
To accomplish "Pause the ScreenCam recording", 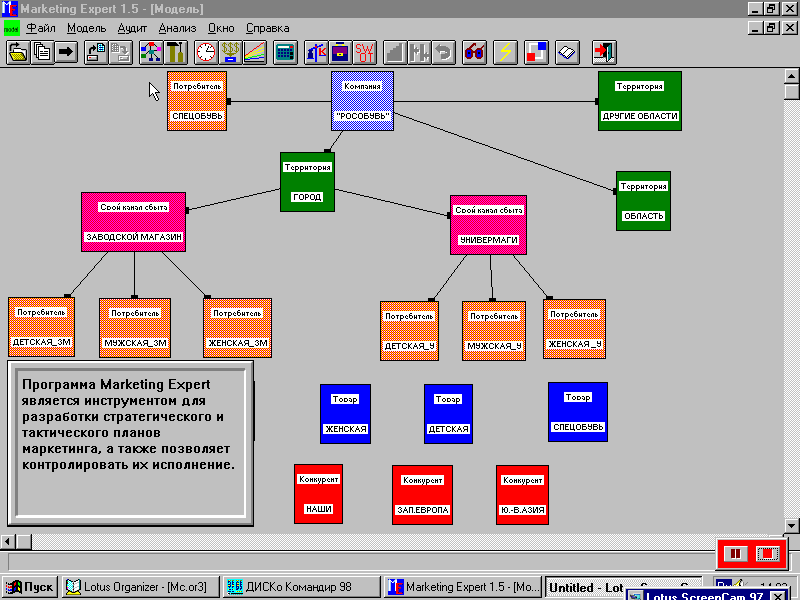I will click(735, 554).
